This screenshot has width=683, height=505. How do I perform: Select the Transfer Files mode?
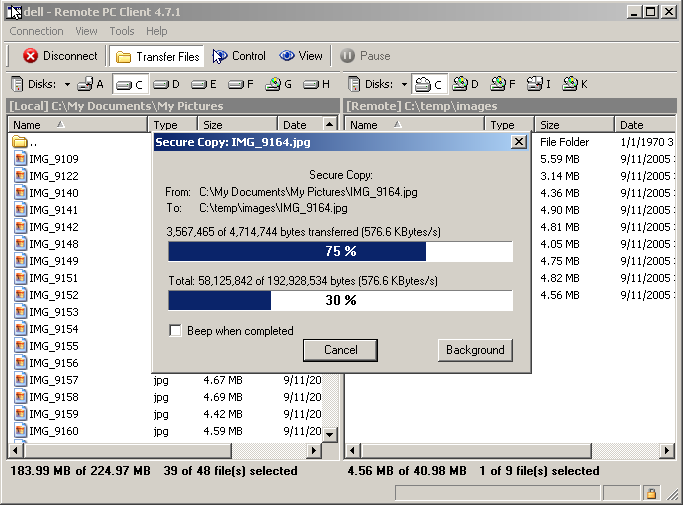(x=157, y=57)
